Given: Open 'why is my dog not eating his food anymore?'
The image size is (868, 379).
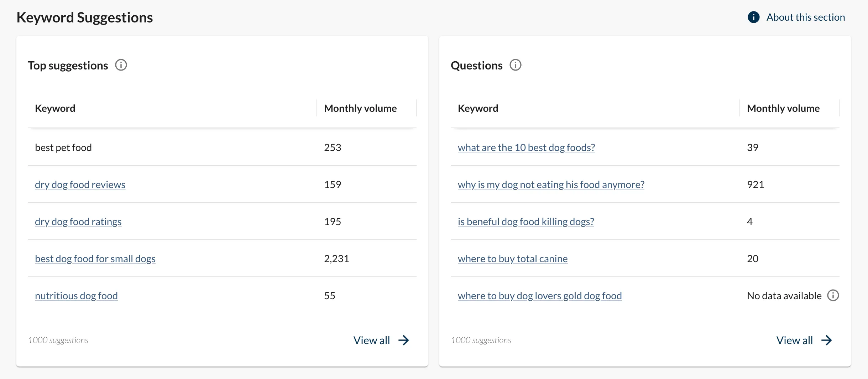Looking at the screenshot, I should point(551,185).
